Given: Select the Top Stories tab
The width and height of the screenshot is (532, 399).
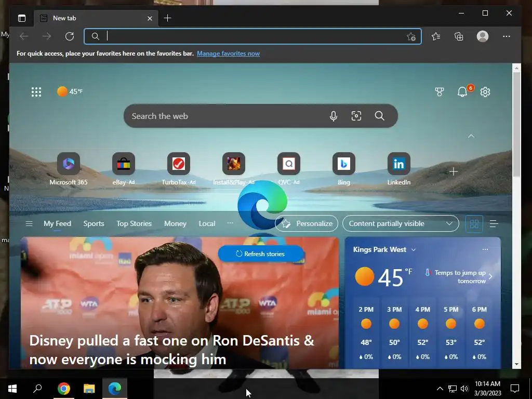Looking at the screenshot, I should pos(134,223).
